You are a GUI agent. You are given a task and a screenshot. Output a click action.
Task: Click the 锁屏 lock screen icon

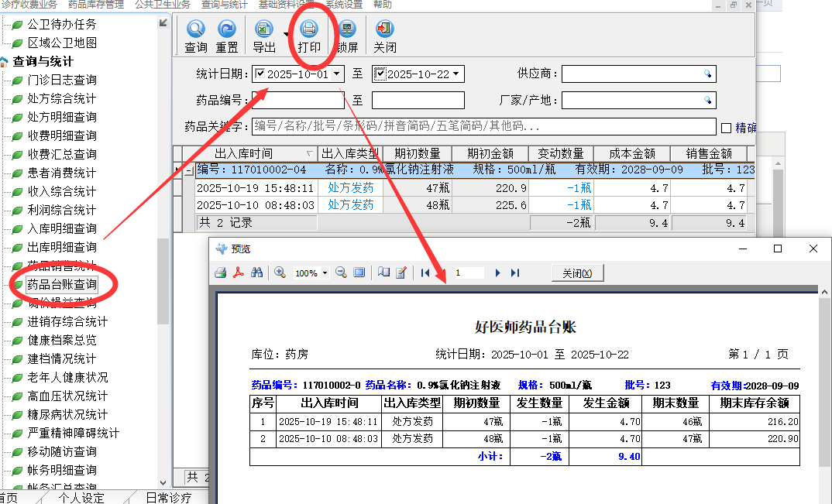pyautogui.click(x=348, y=36)
